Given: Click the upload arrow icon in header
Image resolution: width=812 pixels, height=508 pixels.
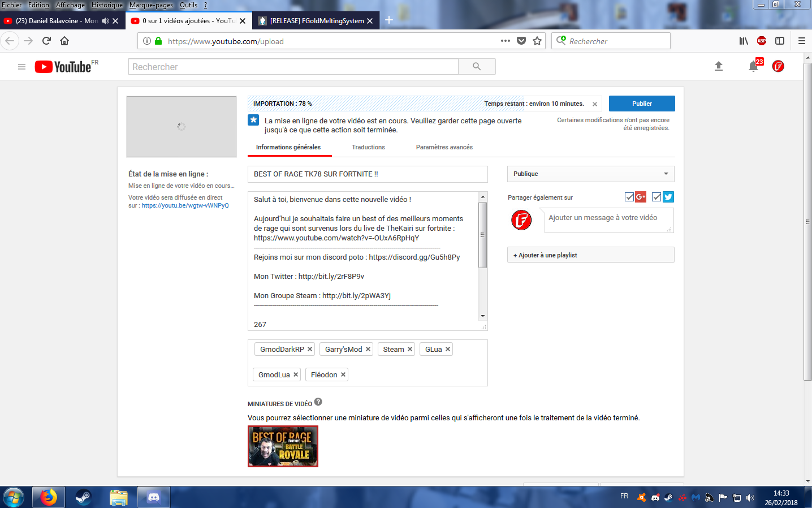Looking at the screenshot, I should point(719,66).
